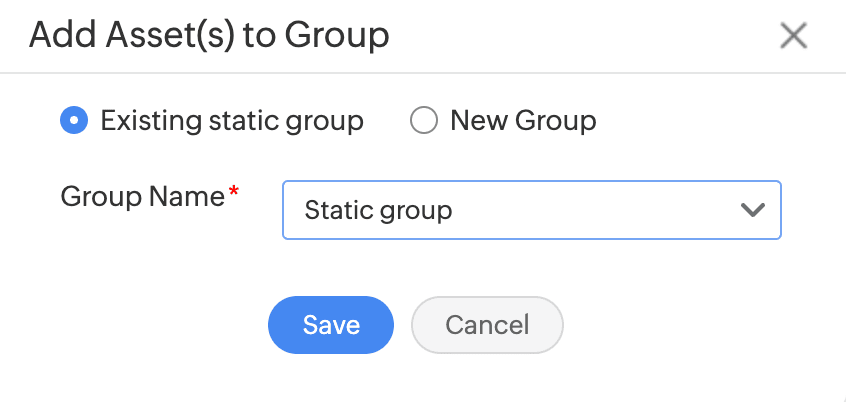Image resolution: width=846 pixels, height=402 pixels.
Task: Click the 'Static group' selected value text
Action: [378, 210]
